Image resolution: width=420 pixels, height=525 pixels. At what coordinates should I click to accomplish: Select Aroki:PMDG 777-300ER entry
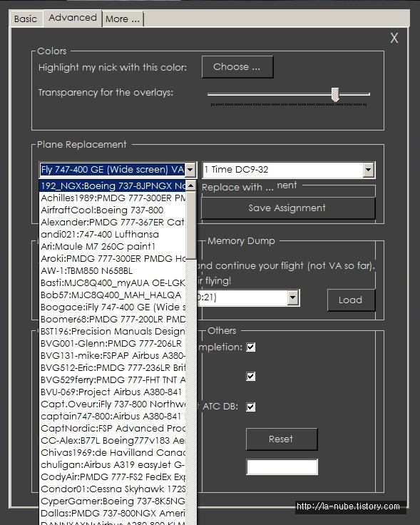[113, 258]
